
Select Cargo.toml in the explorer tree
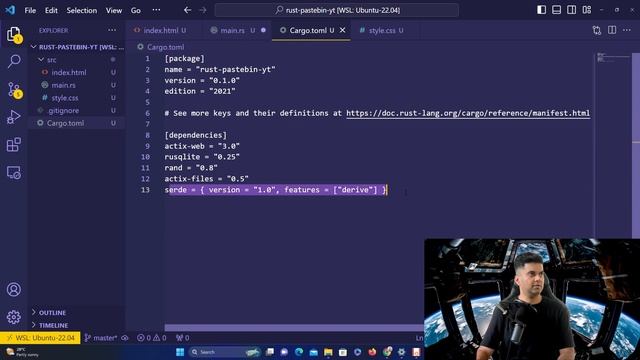[77, 123]
